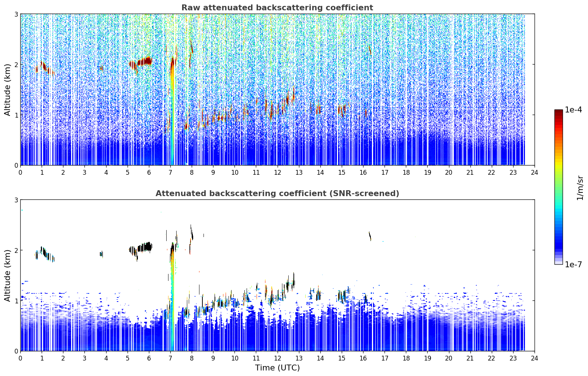Click the 'Raw attenuated backscattering coefficient' title

(277, 8)
